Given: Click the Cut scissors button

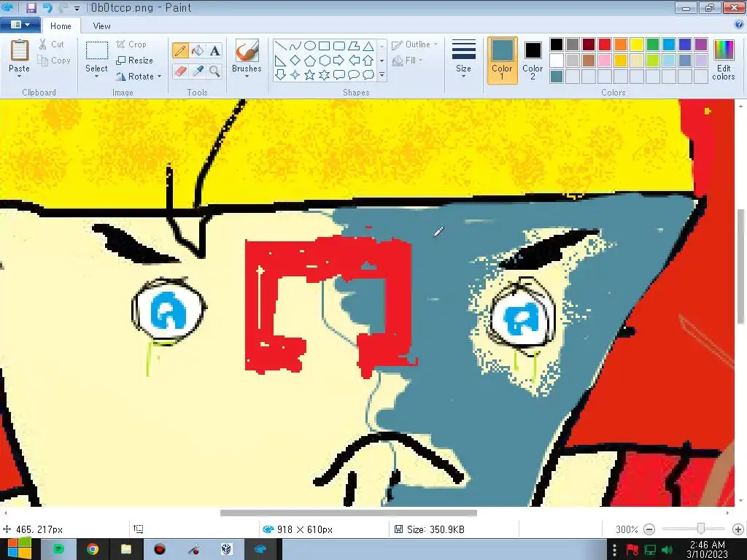Looking at the screenshot, I should [52, 44].
